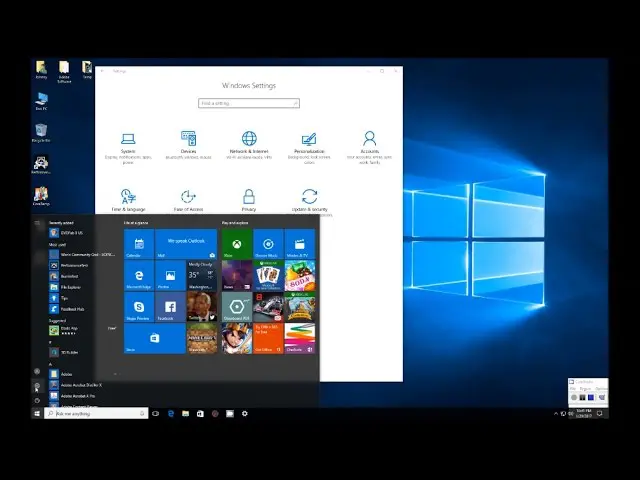Open Devices settings
Screen dimensions: 640x480
188,144
